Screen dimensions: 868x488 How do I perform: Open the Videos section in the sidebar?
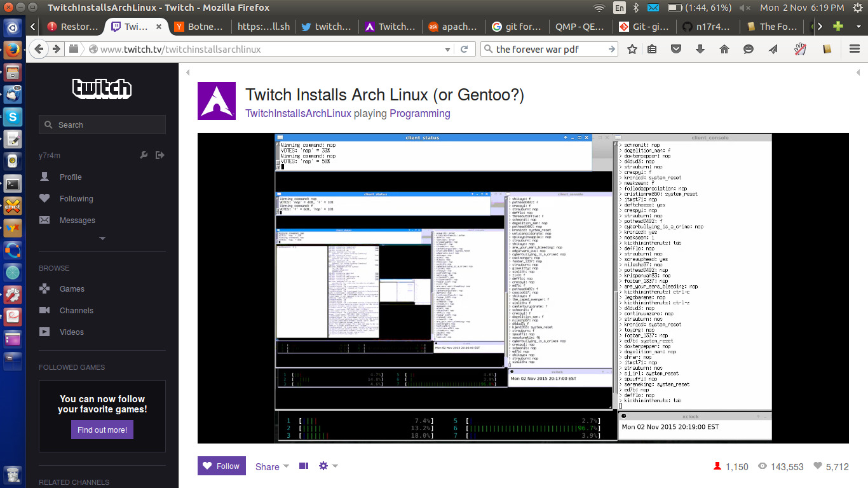[71, 332]
